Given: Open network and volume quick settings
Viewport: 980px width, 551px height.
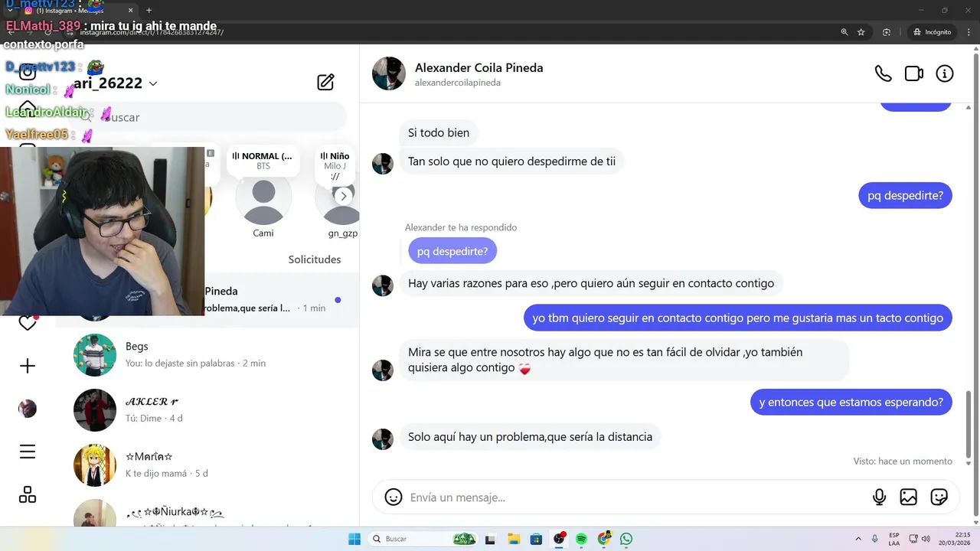Looking at the screenshot, I should tap(921, 539).
